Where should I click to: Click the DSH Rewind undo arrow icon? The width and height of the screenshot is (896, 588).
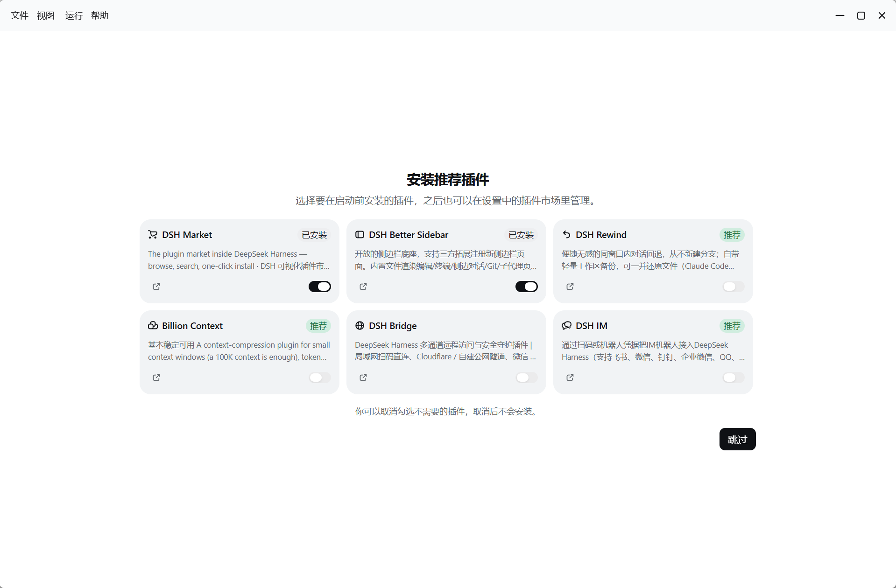(566, 235)
